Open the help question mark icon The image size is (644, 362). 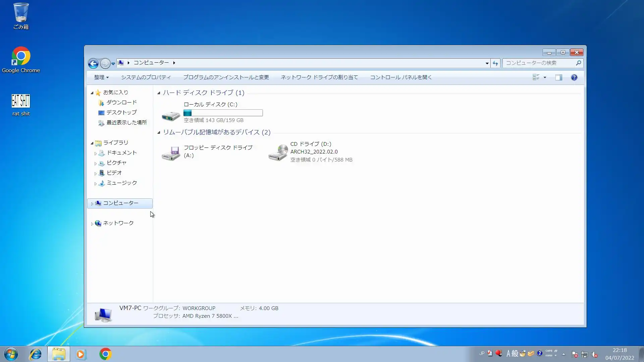574,77
